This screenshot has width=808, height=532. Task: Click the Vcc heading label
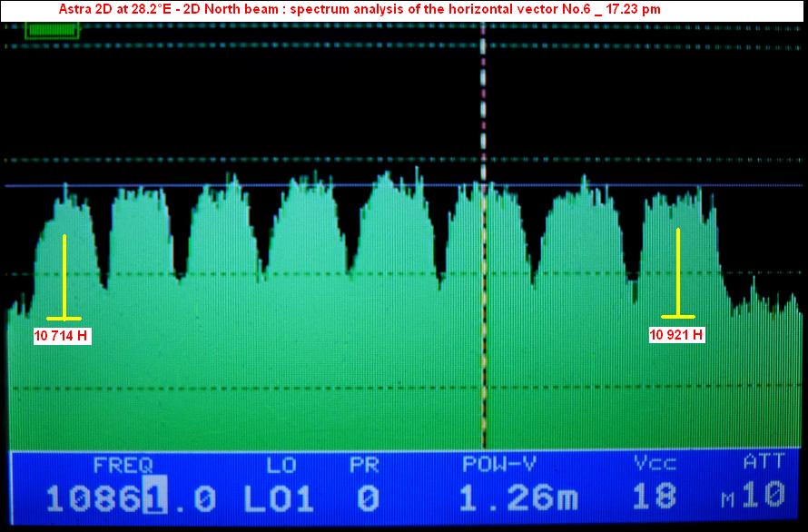click(654, 465)
